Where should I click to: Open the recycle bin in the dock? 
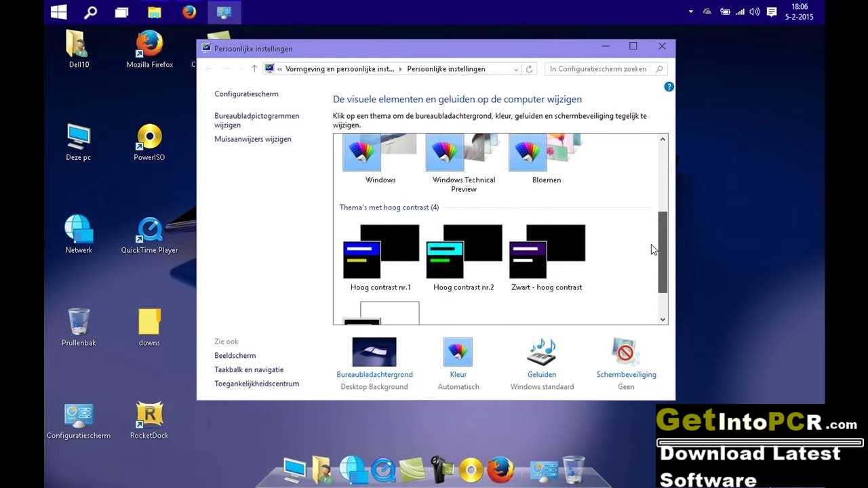coord(573,469)
